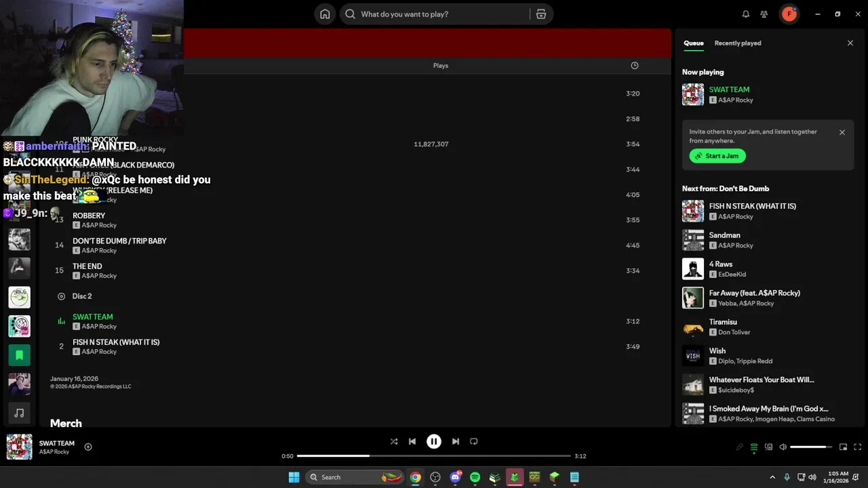Open lyrics microphone icon

(x=740, y=447)
